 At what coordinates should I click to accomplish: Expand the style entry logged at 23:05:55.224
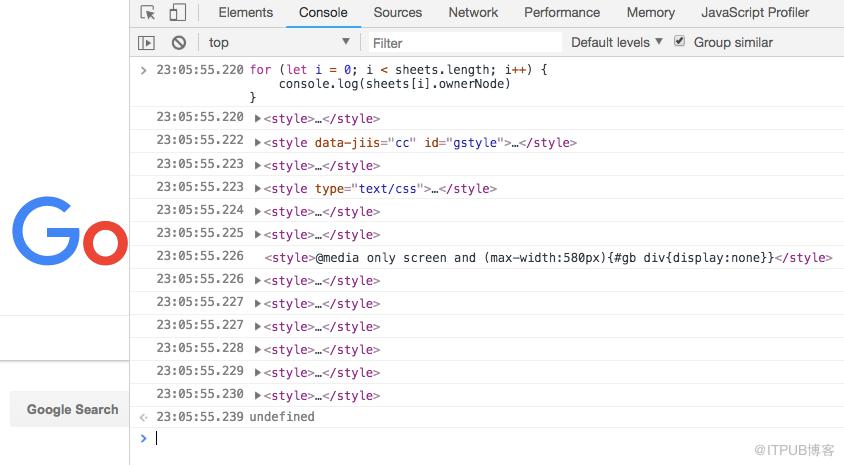(x=258, y=212)
